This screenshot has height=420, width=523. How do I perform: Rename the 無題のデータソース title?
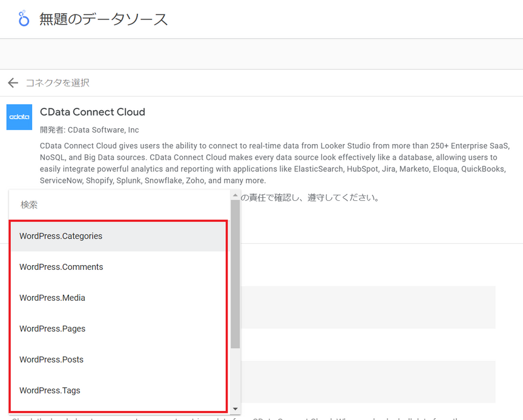click(x=104, y=19)
